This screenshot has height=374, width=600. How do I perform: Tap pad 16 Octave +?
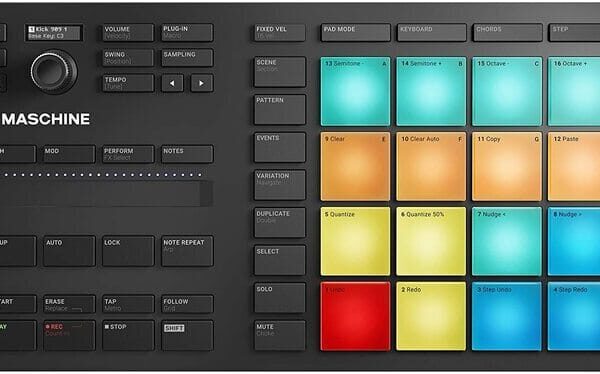click(x=574, y=91)
